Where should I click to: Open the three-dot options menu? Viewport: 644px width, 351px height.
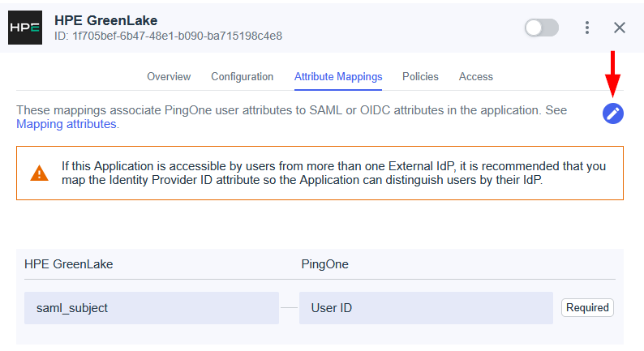[x=587, y=28]
